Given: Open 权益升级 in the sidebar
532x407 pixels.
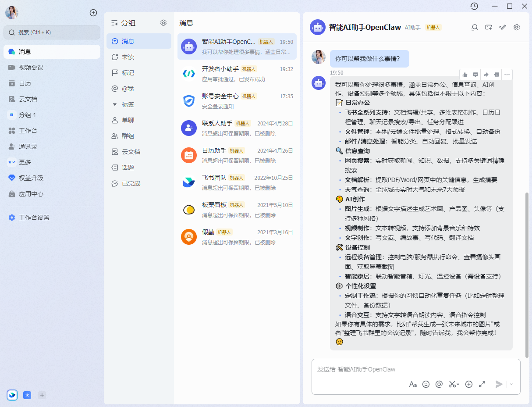Looking at the screenshot, I should tap(52, 178).
